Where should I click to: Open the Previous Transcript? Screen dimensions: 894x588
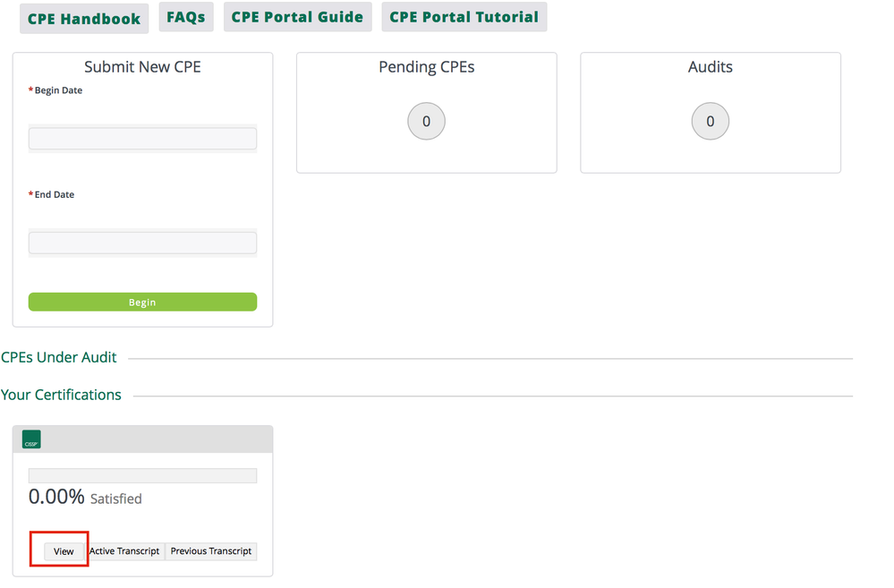click(x=211, y=551)
